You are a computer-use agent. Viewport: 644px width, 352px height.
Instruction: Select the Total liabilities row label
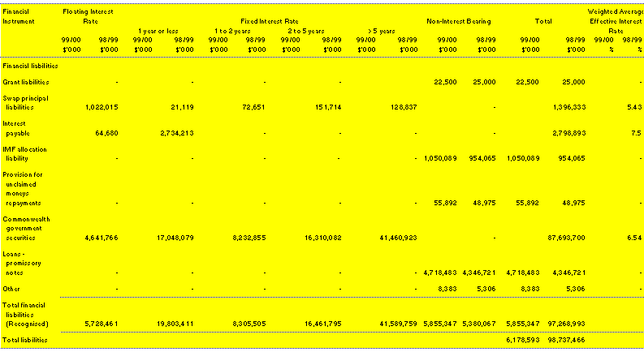[25, 338]
